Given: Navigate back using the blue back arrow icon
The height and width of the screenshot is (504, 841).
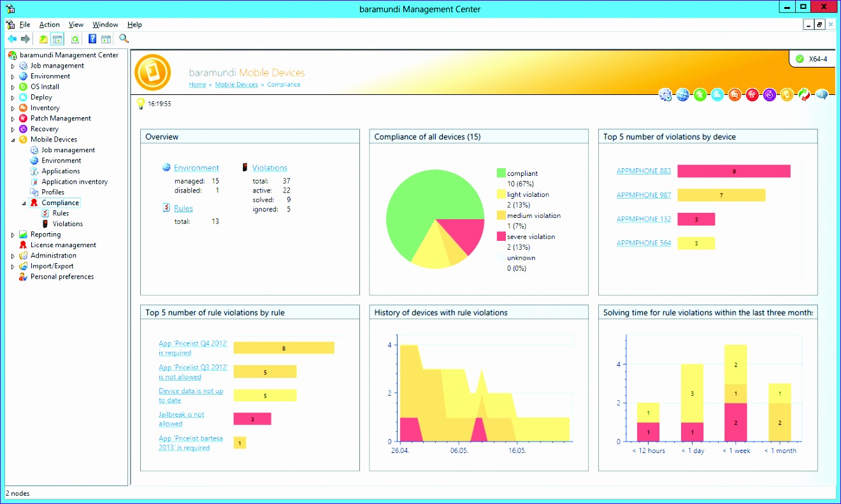Looking at the screenshot, I should 12,38.
